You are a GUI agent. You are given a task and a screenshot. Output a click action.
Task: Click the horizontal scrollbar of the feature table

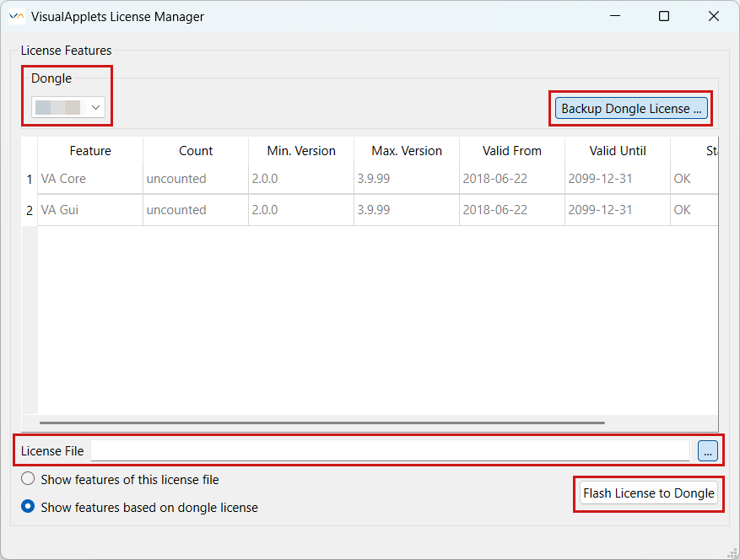(321, 423)
